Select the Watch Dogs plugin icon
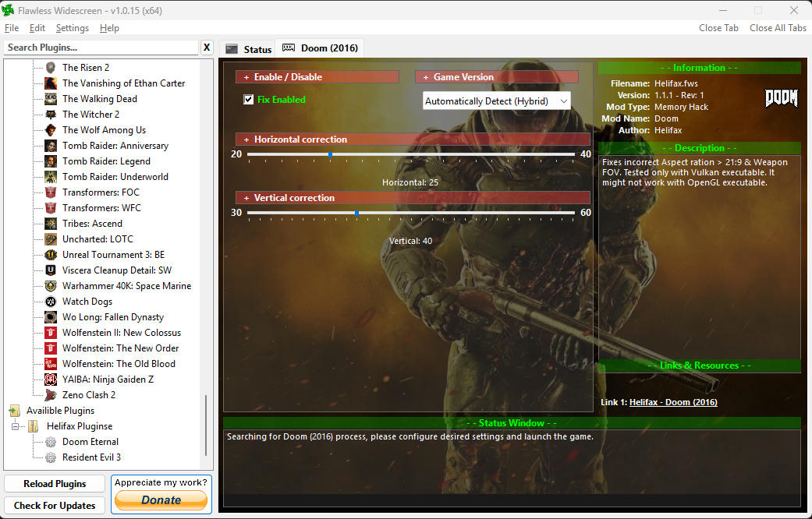This screenshot has height=519, width=812. tap(51, 302)
